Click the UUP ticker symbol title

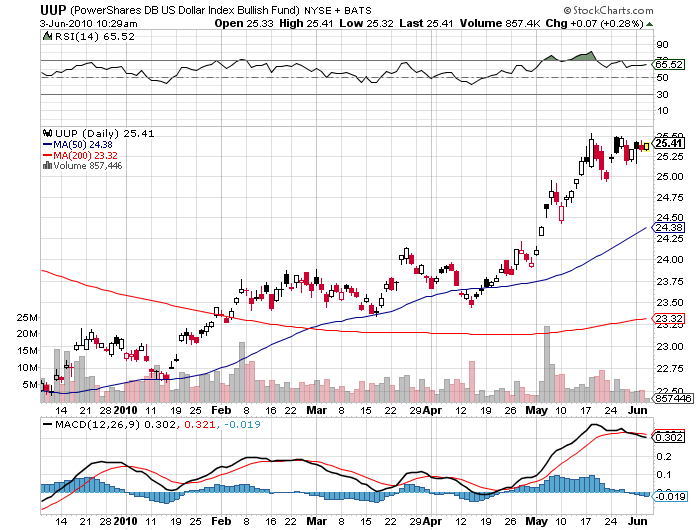[53, 10]
